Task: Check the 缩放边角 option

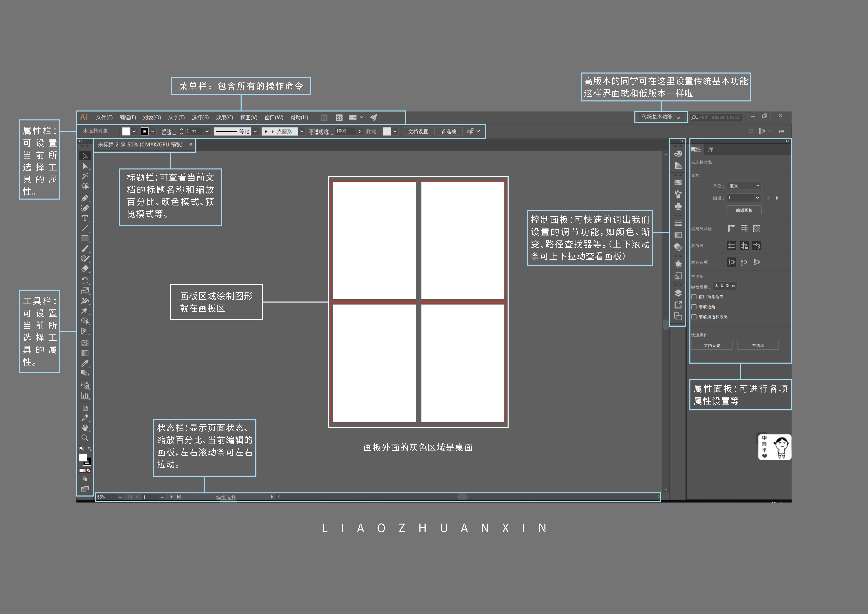Action: pyautogui.click(x=694, y=307)
